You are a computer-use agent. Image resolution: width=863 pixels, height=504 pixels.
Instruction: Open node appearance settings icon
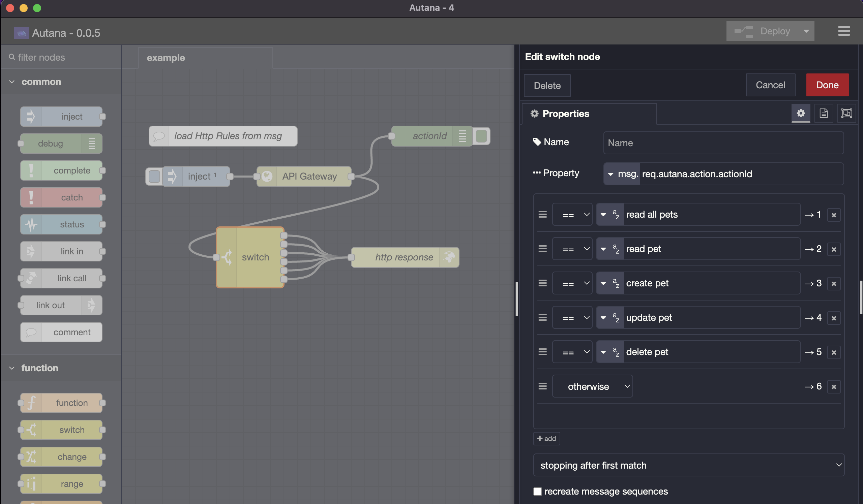pos(846,113)
